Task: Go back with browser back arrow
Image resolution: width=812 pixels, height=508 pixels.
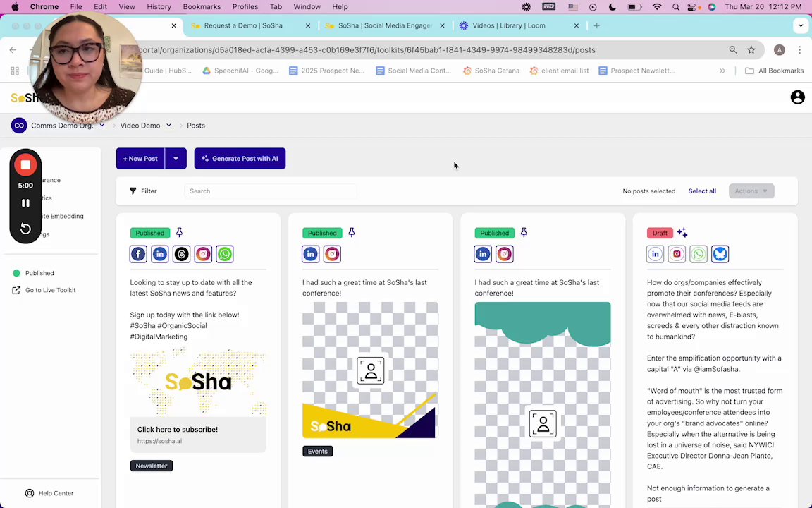Action: [x=13, y=50]
